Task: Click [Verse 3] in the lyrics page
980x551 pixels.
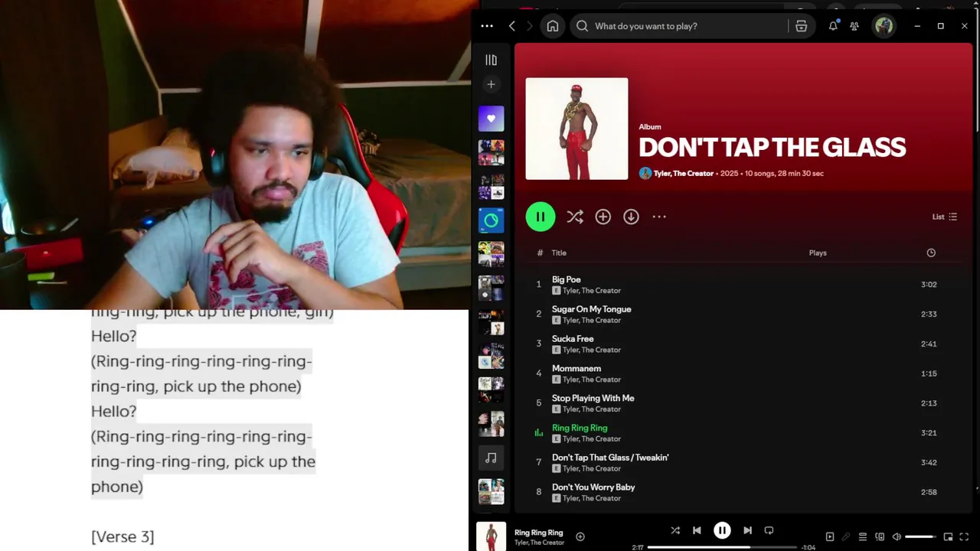Action: pyautogui.click(x=122, y=537)
